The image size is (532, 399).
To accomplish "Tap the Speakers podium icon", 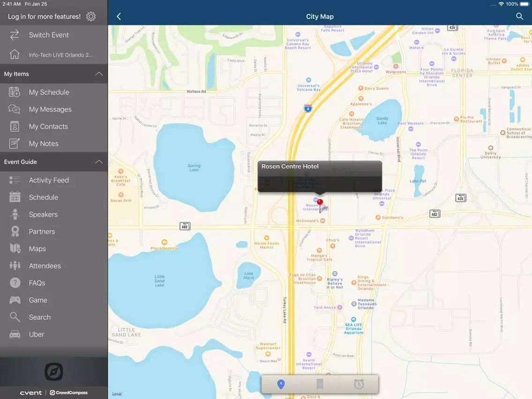I will 15,214.
